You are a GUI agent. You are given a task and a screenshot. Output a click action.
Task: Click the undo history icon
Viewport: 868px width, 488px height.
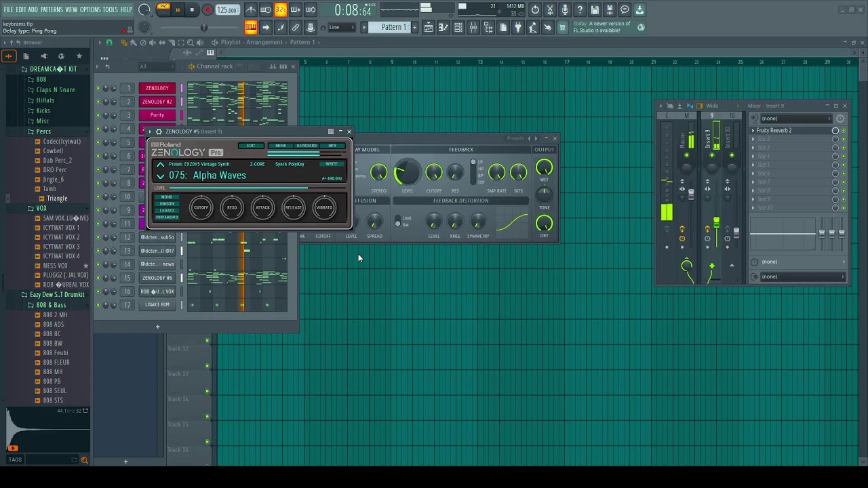535,9
